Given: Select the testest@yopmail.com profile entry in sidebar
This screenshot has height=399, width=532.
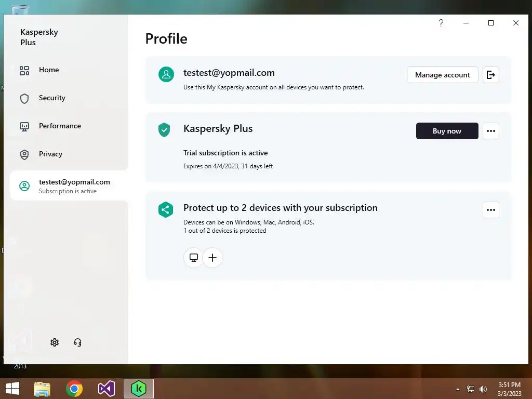Looking at the screenshot, I should point(69,186).
